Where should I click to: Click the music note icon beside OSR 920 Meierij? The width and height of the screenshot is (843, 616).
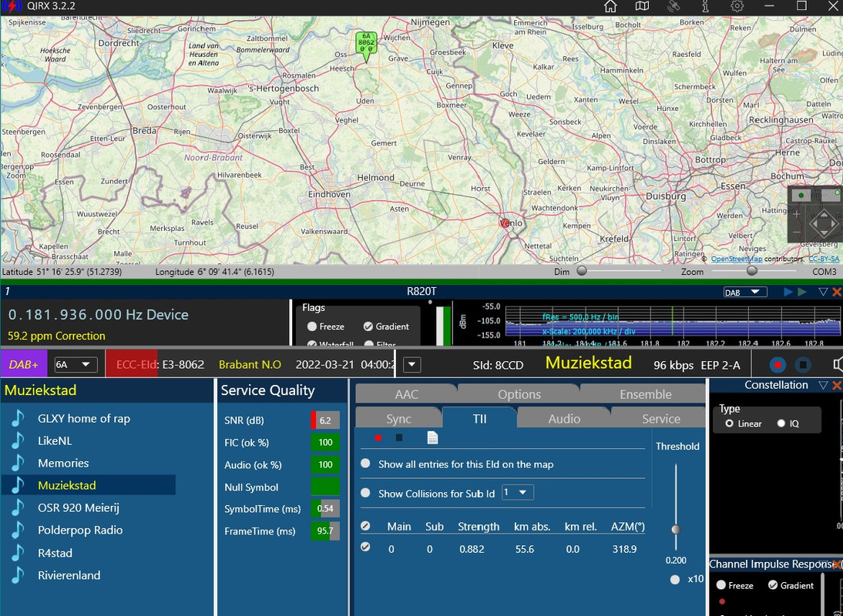pos(18,507)
